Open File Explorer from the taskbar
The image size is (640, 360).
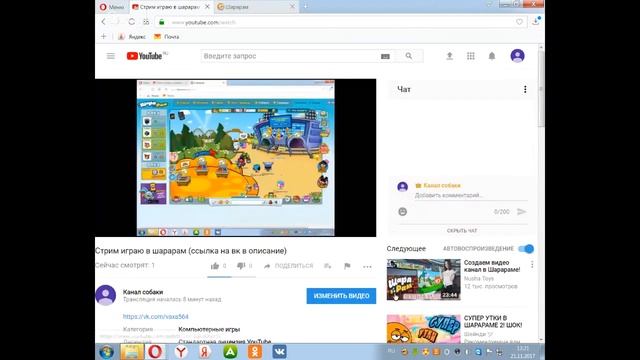coord(131,352)
